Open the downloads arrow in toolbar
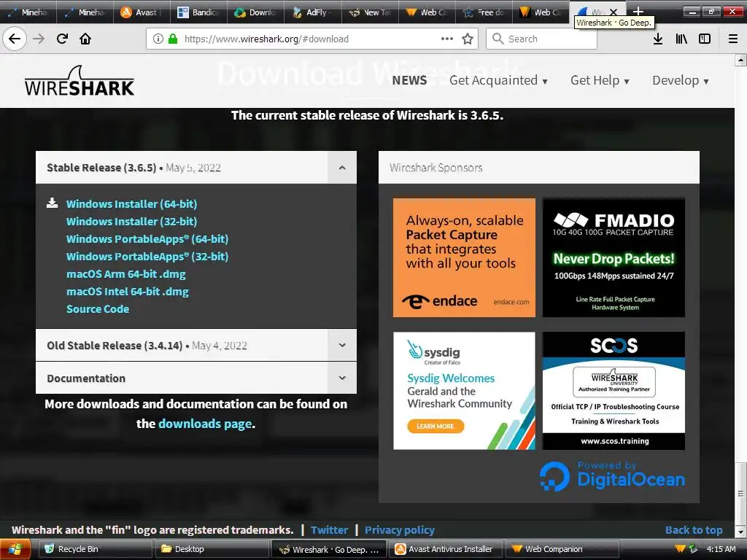This screenshot has width=747, height=560. coord(658,39)
